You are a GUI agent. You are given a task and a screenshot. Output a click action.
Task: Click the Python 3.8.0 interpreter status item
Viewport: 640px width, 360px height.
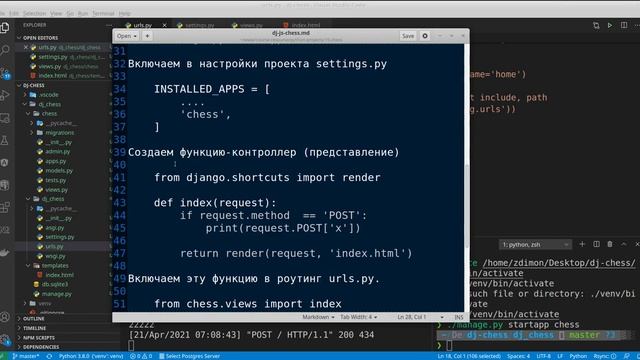click(91, 356)
